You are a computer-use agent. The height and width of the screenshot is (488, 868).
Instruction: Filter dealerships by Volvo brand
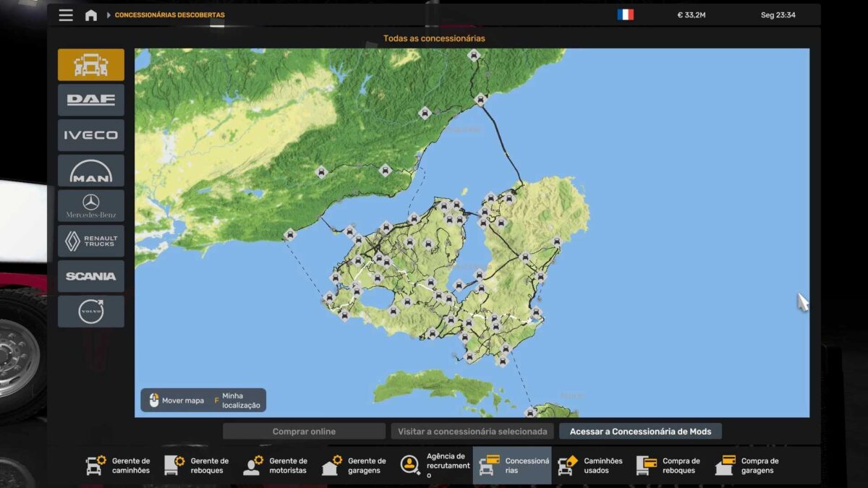(x=91, y=311)
